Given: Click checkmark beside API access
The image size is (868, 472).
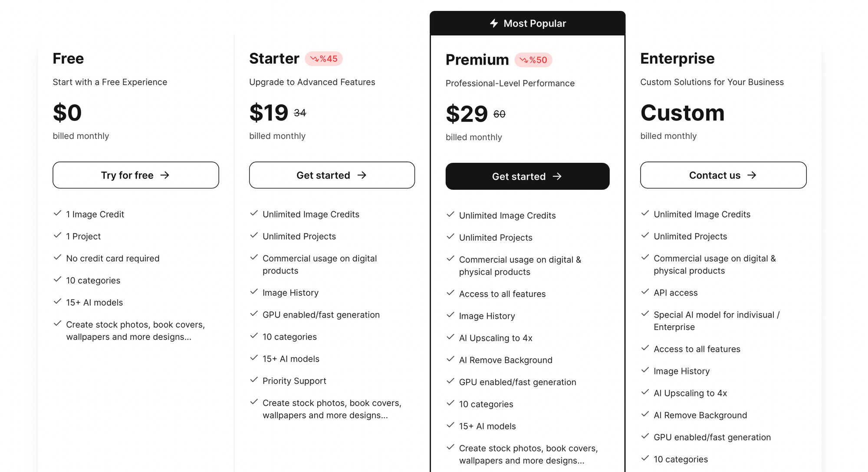Looking at the screenshot, I should coord(645,292).
